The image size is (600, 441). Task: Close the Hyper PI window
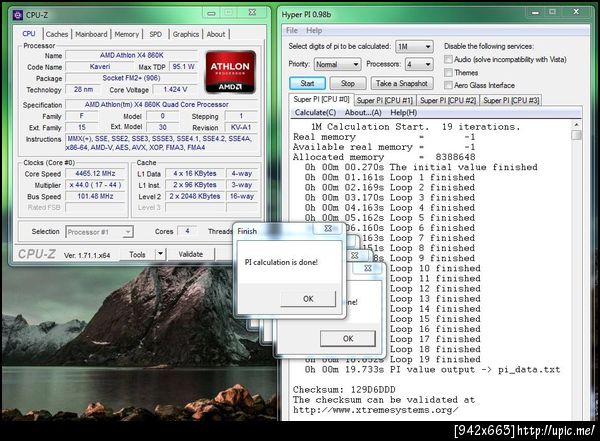[x=576, y=12]
